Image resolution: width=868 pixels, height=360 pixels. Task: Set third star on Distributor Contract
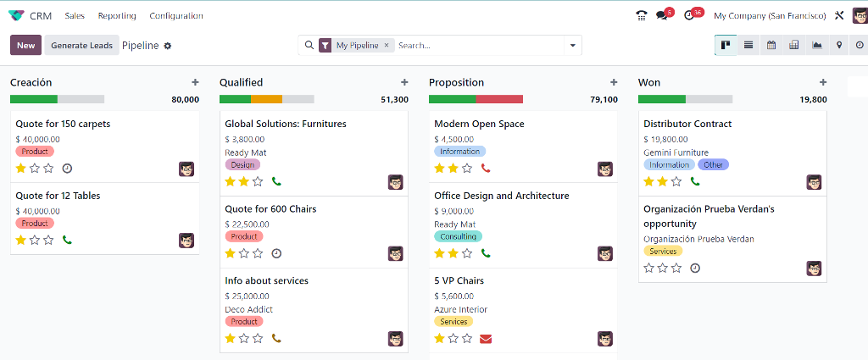(x=676, y=181)
